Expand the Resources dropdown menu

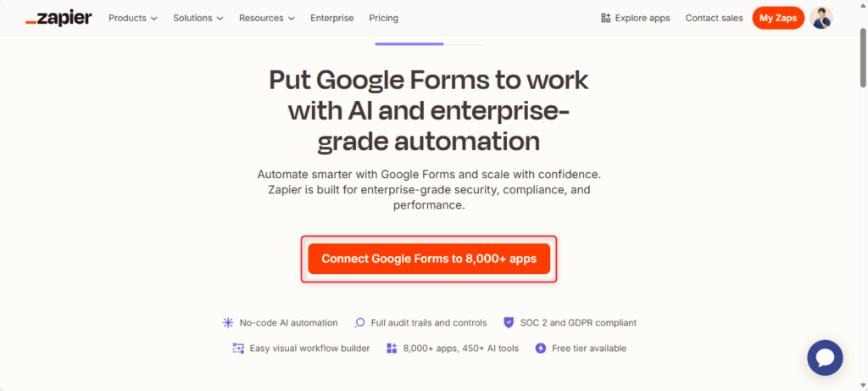click(x=266, y=18)
